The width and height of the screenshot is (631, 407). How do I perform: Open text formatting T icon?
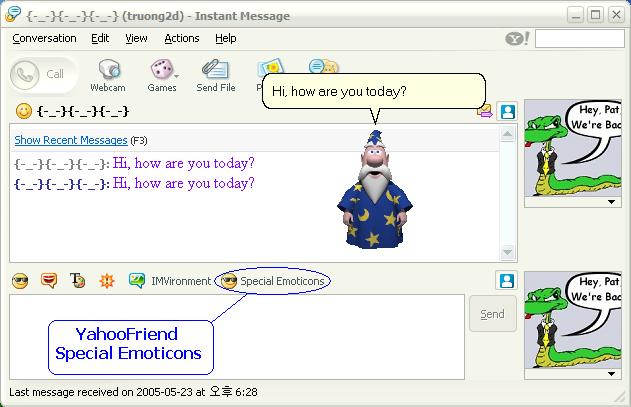77,281
